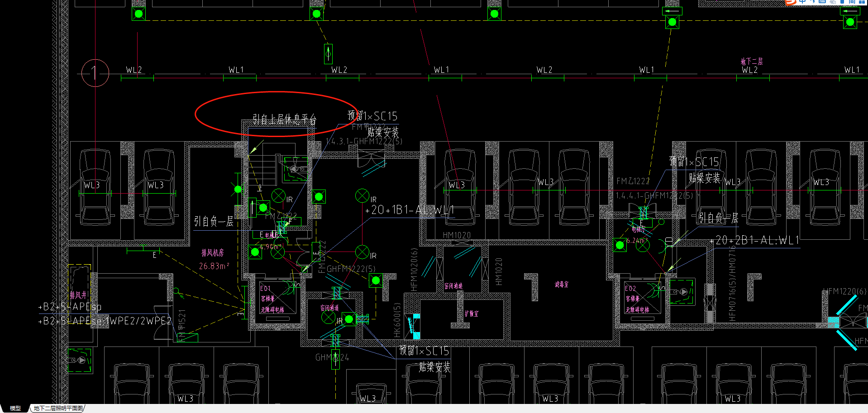Select the +B2+5-APEse:1WPE2/2WPE2 label
The width and height of the screenshot is (868, 413).
click(105, 321)
